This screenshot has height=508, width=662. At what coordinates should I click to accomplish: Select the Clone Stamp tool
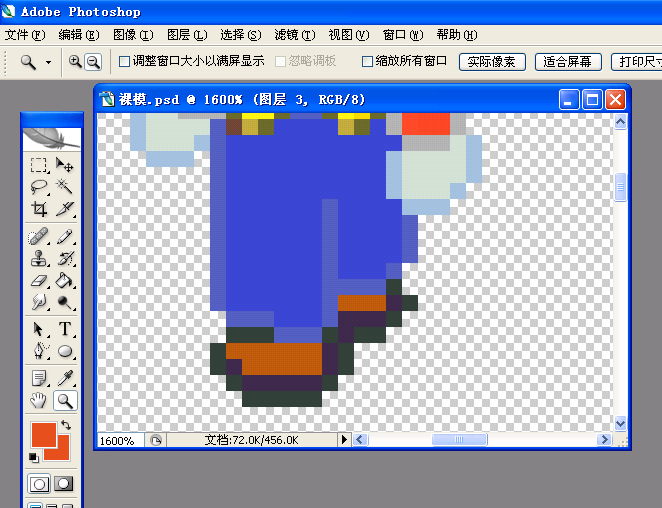tap(38, 258)
